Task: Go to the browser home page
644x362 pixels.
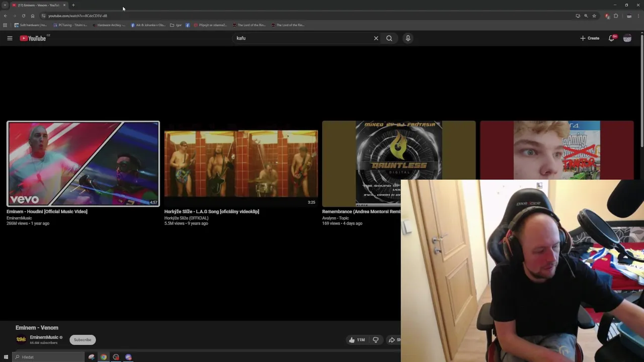Action: tap(33, 16)
